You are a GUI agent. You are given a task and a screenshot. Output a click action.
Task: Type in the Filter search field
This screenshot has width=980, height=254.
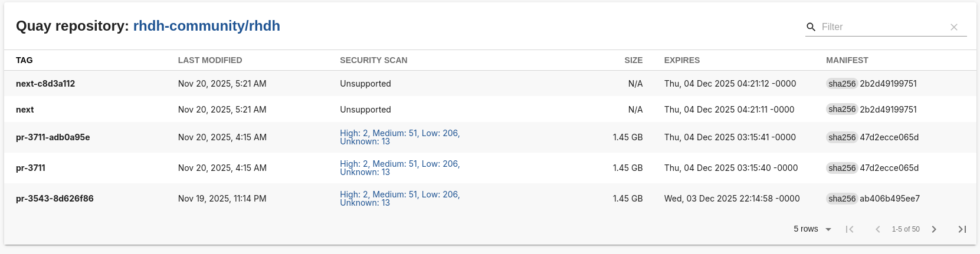[882, 27]
